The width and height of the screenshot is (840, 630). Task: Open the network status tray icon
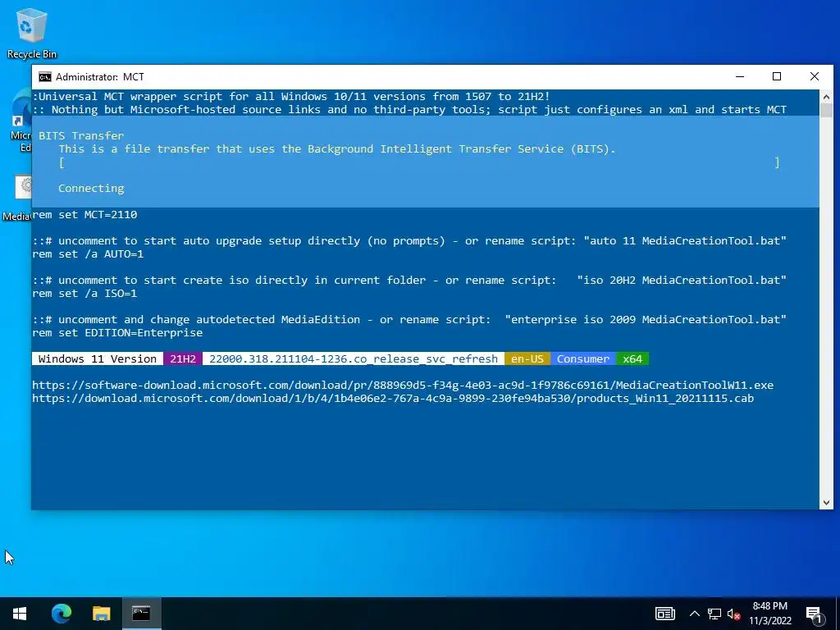pos(714,614)
